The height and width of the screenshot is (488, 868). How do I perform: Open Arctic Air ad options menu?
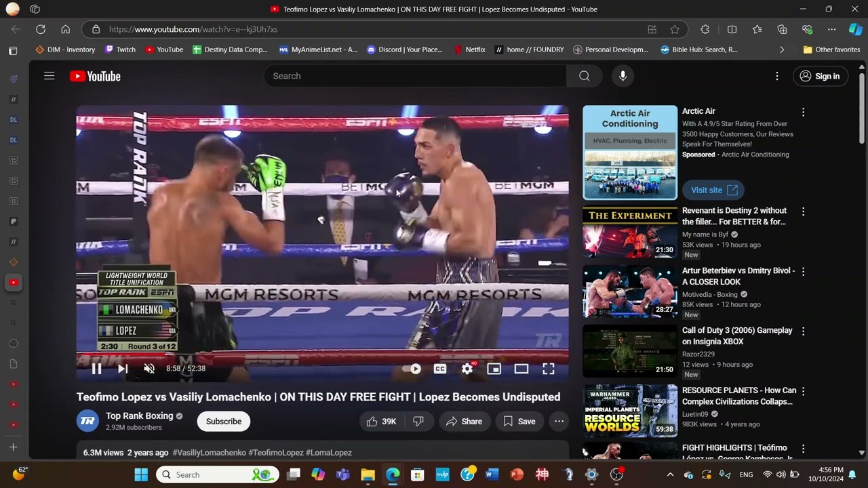click(x=803, y=112)
